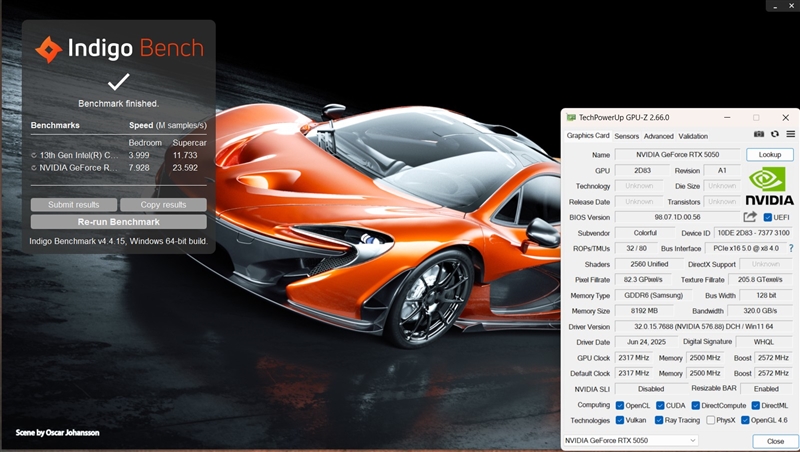Switch to the Sensors tab

tap(626, 136)
